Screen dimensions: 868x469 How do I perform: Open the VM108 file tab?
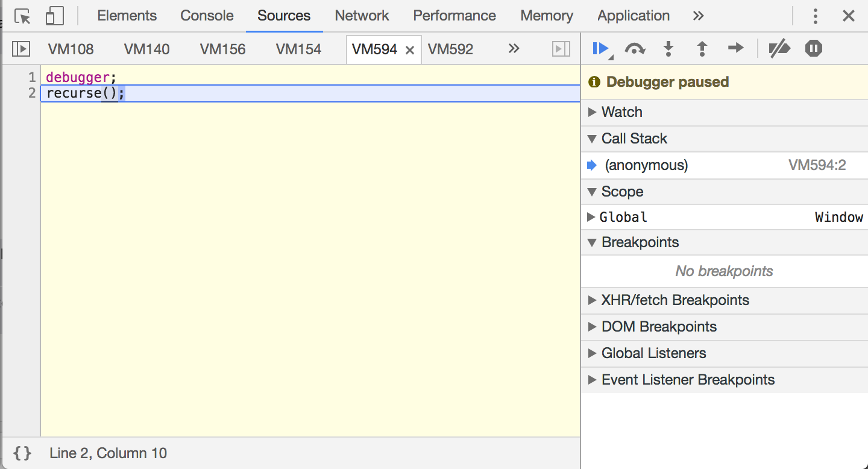pos(71,49)
